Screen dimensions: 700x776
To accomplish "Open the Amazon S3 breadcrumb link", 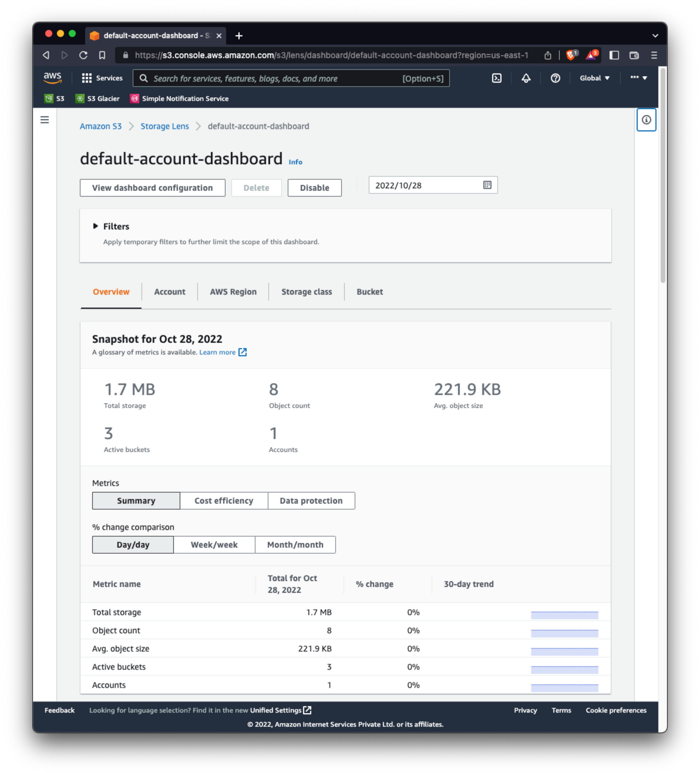I will (101, 126).
